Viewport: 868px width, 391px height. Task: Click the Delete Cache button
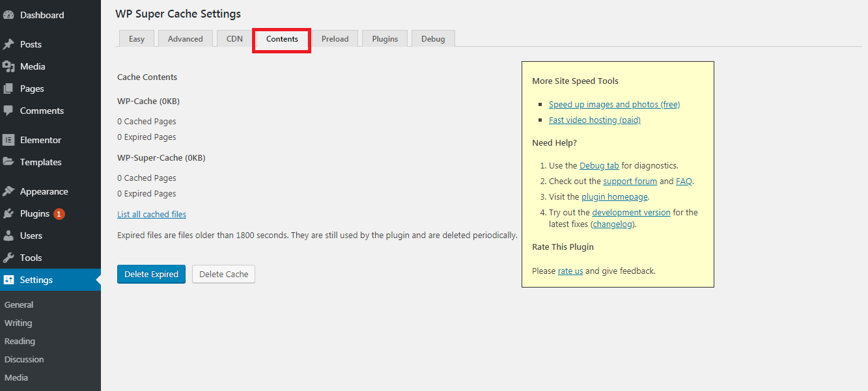pos(224,274)
